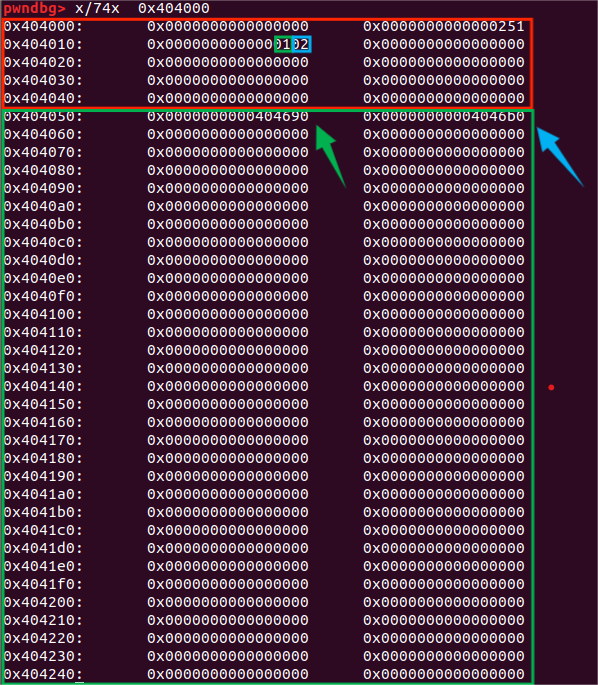598x685 pixels.
Task: Click the green arrow annotation
Action: click(x=331, y=156)
